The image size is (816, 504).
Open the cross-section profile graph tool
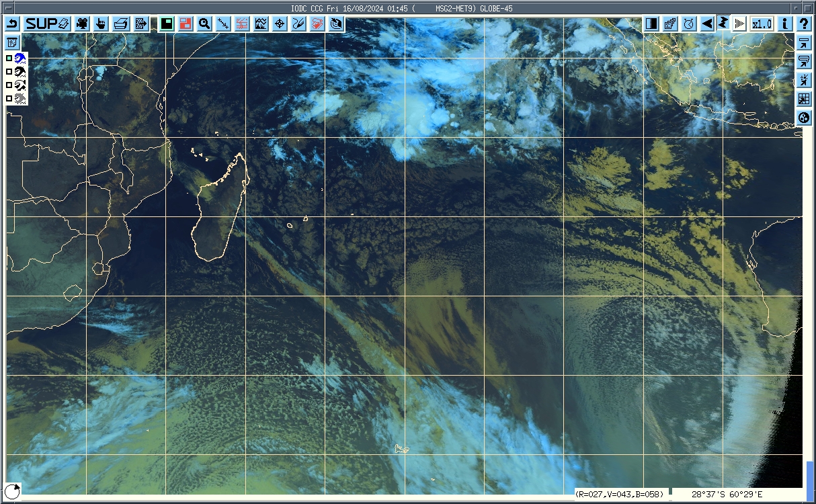(261, 24)
